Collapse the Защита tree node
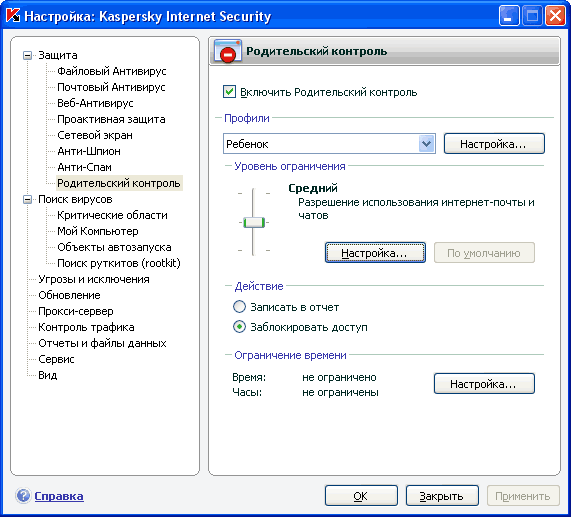 [x=27, y=55]
